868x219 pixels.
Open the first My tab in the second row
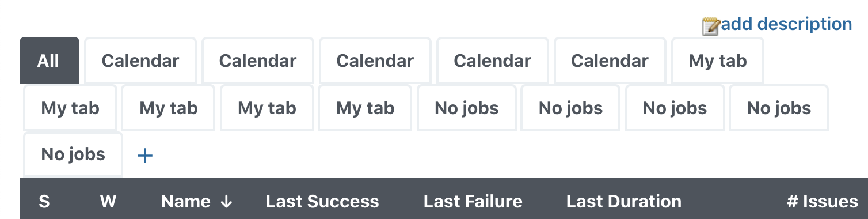70,108
